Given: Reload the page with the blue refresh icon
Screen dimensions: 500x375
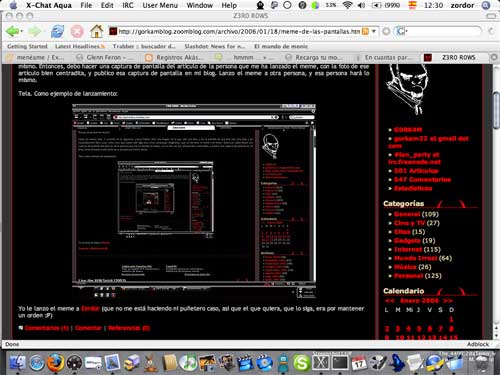Looking at the screenshot, I should tap(57, 32).
